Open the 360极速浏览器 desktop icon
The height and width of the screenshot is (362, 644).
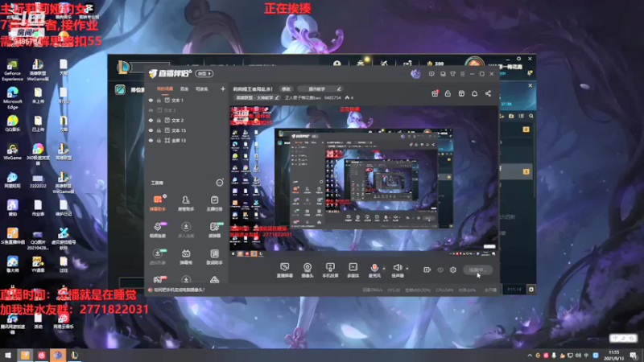[x=38, y=154]
